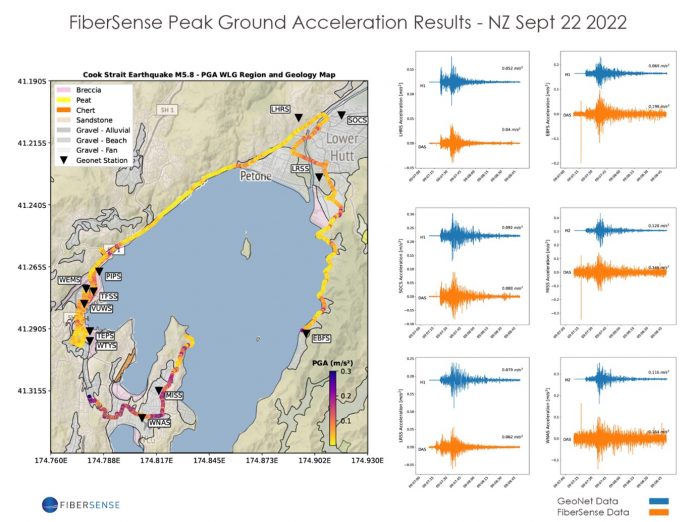Open the MISS acceleration waveform chart

pyautogui.click(x=618, y=266)
